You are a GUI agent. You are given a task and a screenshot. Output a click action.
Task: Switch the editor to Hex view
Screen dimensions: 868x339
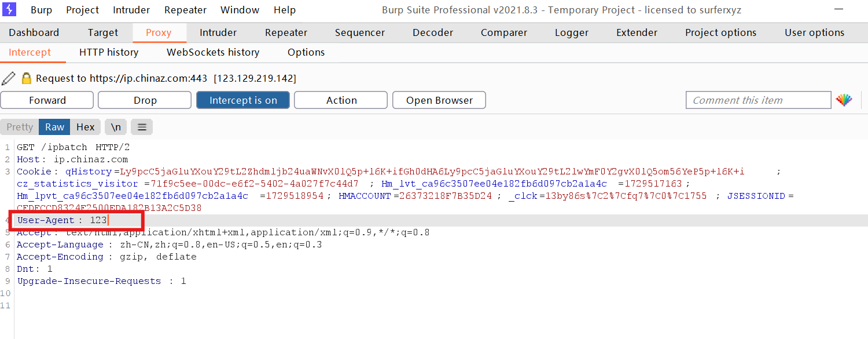[x=86, y=127]
